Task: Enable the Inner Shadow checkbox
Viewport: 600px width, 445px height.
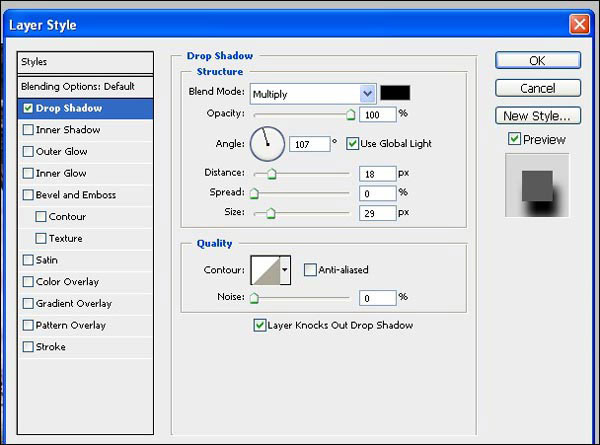Action: coord(28,130)
